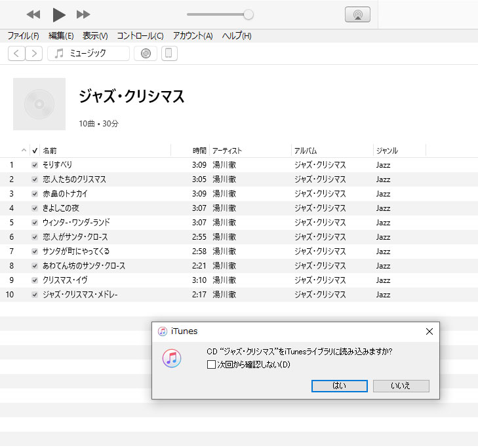Enable 次回から確認しない(D) checkbox in dialog
The height and width of the screenshot is (448, 478).
point(211,365)
